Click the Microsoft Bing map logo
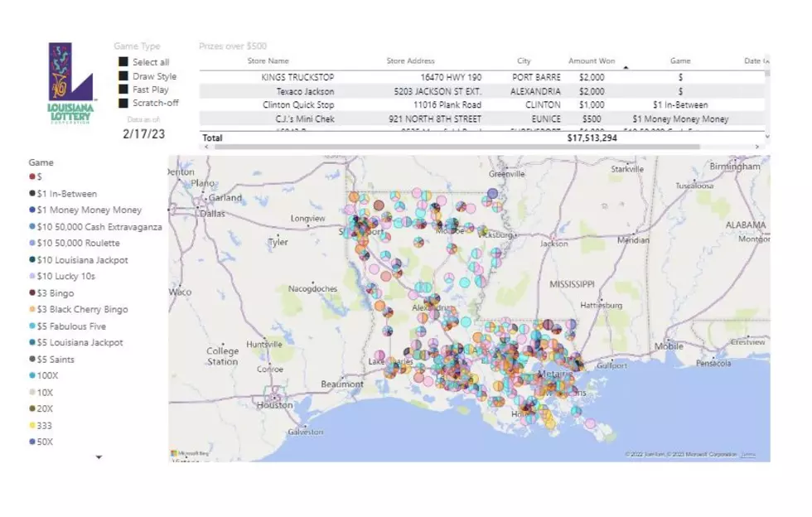This screenshot has height=517, width=812. point(190,453)
